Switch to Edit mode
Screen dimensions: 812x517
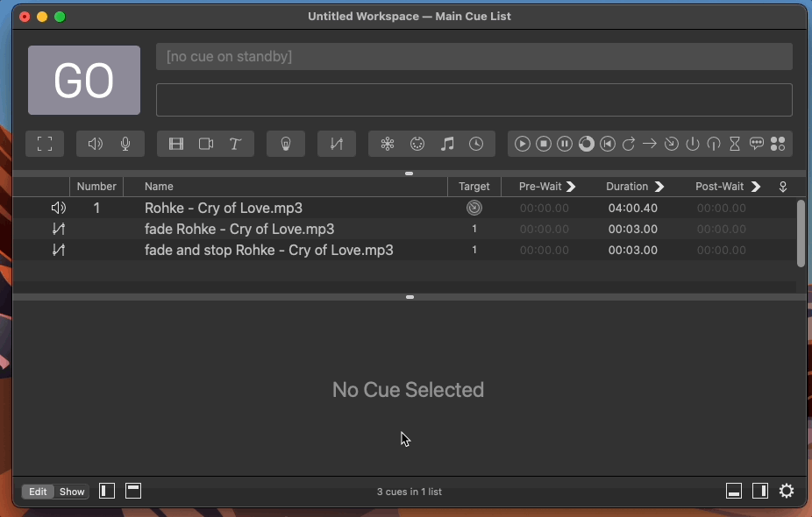point(38,492)
